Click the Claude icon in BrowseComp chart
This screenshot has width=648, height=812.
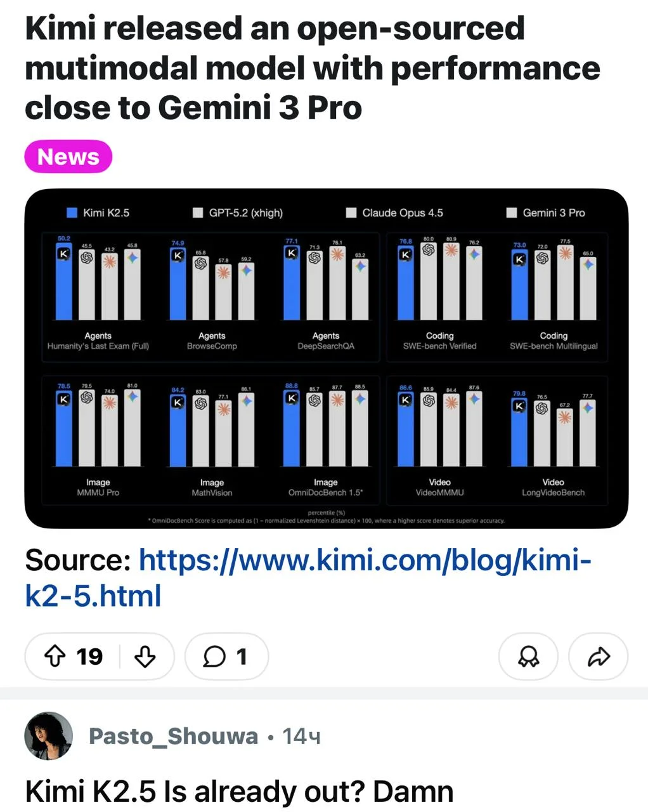pos(223,272)
